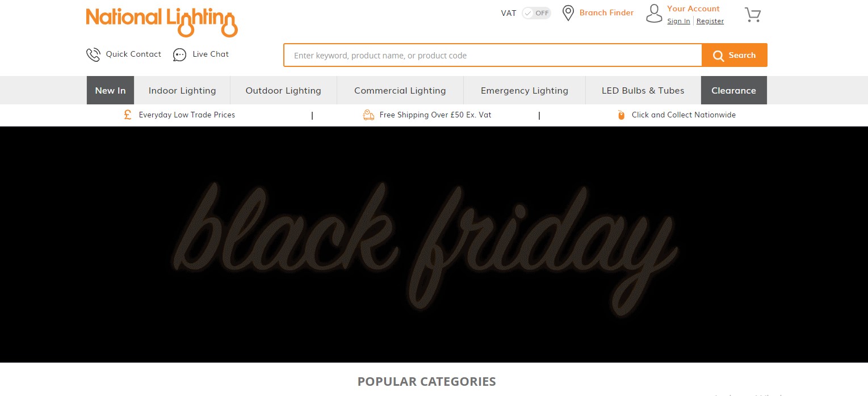Expand the Emergency Lighting category
The image size is (868, 396).
point(525,91)
